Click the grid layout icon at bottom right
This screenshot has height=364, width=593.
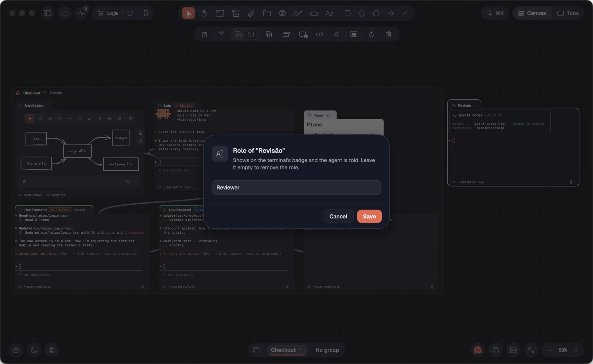(x=513, y=350)
